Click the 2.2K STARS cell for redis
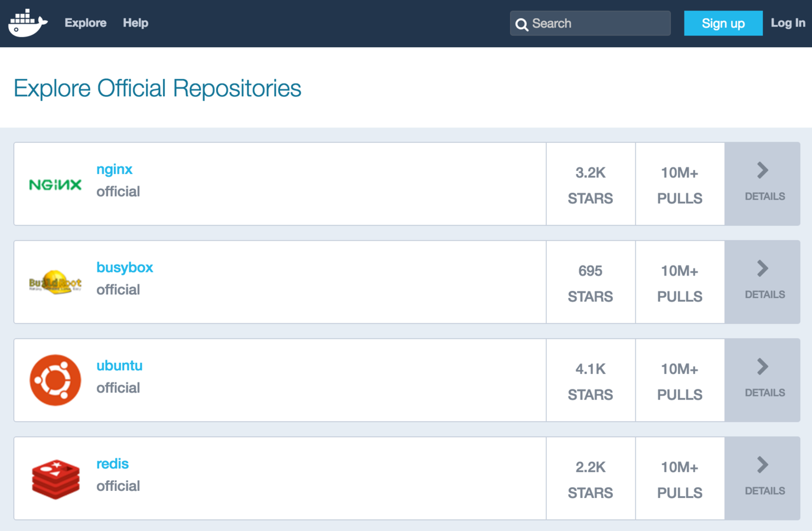Viewport: 812px width, 531px height. pos(591,478)
